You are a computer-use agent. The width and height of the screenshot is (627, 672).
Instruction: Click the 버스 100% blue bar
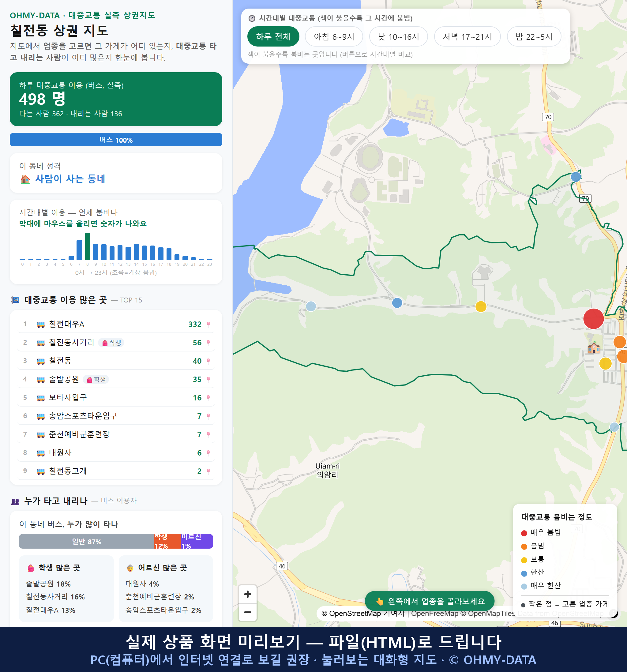(x=116, y=140)
